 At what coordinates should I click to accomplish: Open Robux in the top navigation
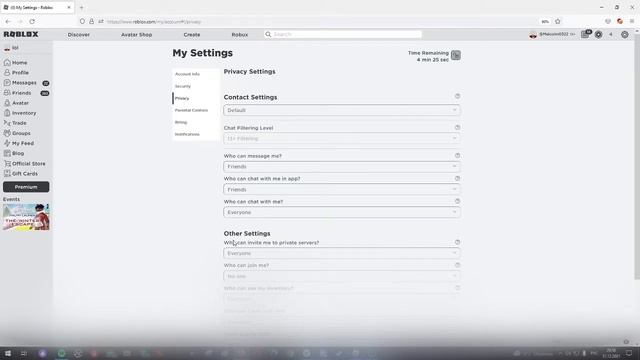click(x=240, y=35)
